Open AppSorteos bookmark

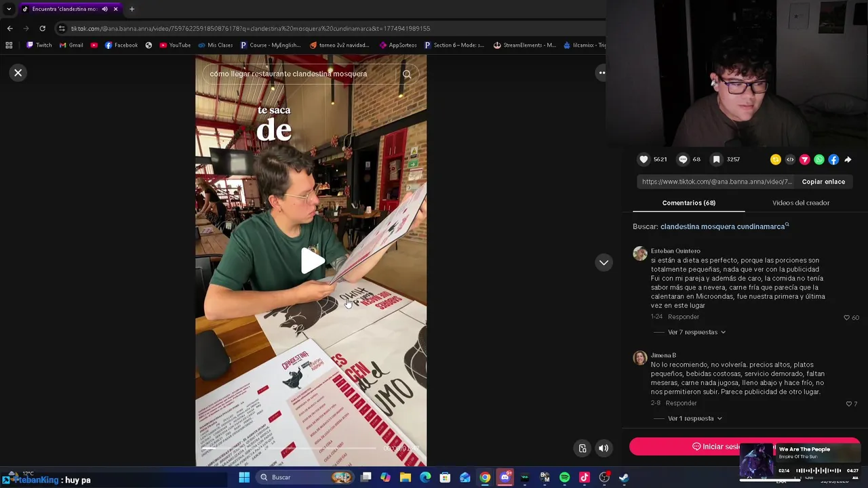click(x=398, y=45)
